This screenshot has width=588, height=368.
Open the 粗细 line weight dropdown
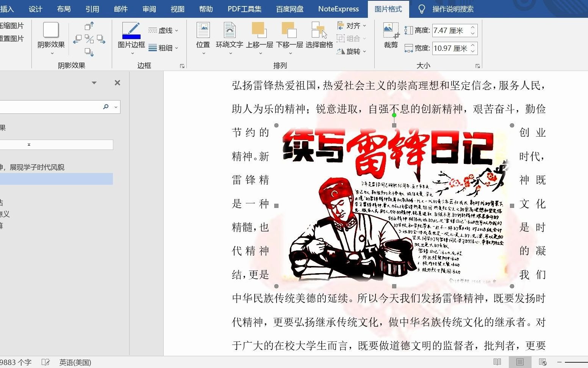coord(163,48)
